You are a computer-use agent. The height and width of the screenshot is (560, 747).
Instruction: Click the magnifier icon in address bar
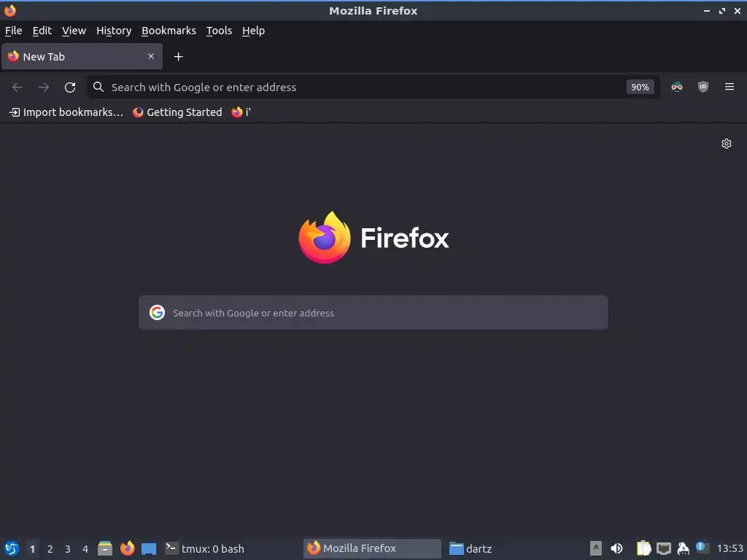click(98, 87)
